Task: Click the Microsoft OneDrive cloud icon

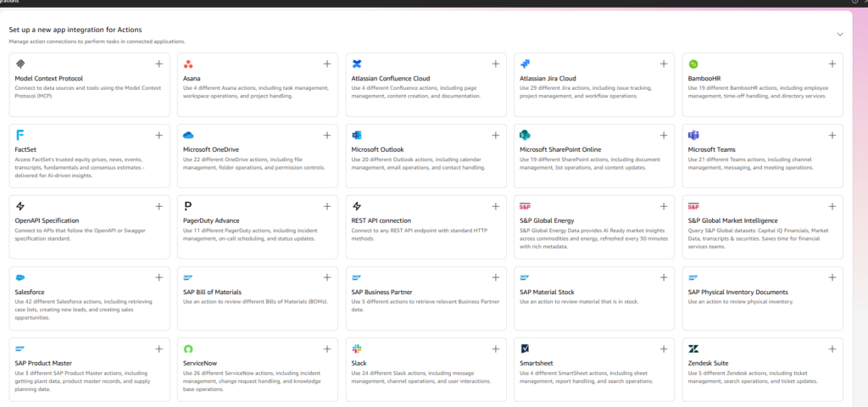Action: [188, 136]
